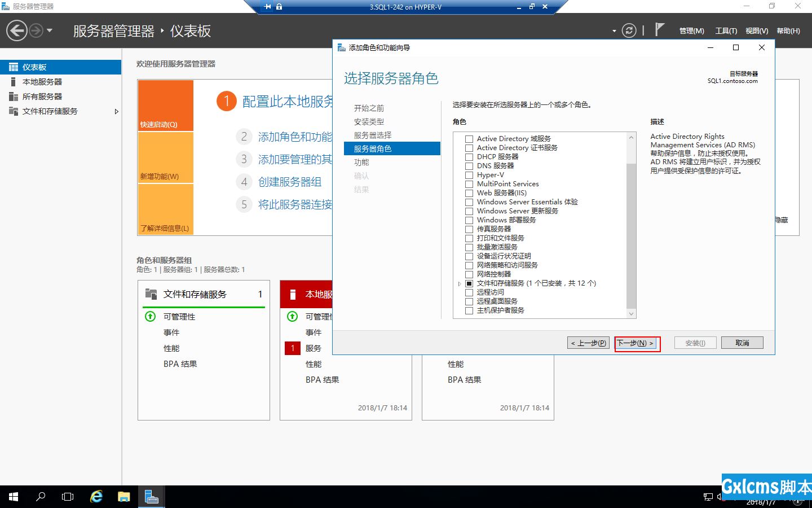Screen dimensions: 812x508
Task: Open the notifications flag icon
Action: 660,29
